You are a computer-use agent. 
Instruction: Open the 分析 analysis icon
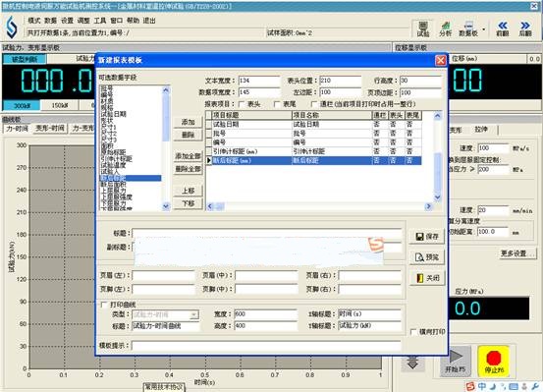tap(446, 28)
